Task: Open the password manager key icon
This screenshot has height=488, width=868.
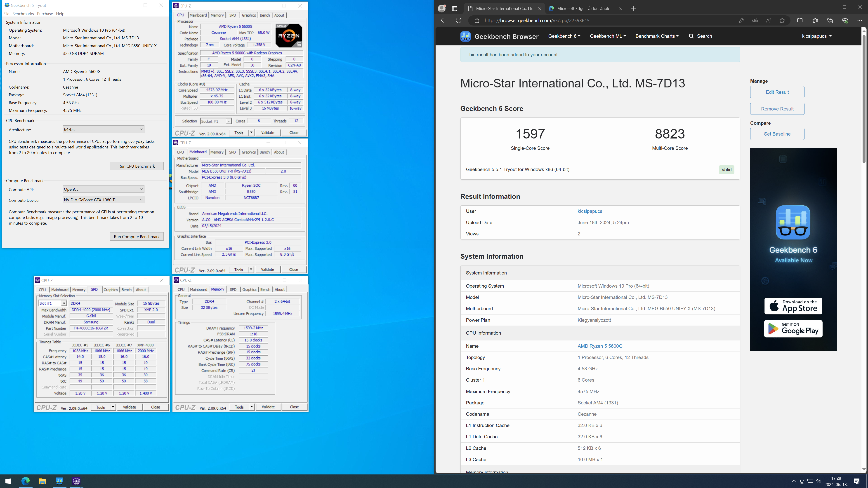Action: 741,21
